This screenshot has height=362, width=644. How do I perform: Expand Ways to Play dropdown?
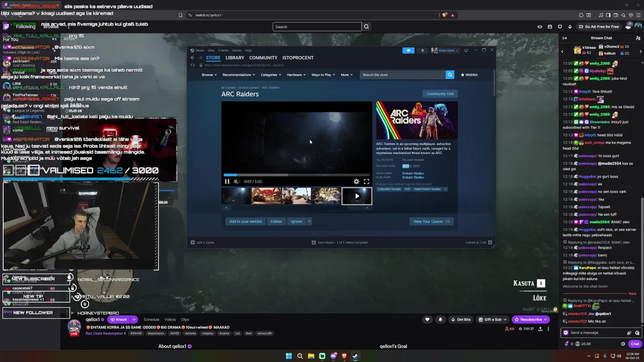point(323,75)
